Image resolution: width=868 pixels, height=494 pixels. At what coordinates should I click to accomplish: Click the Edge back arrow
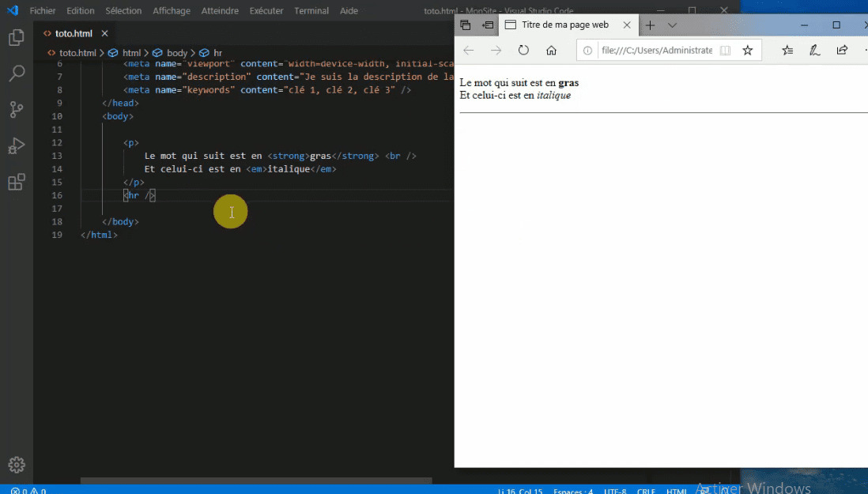(x=468, y=51)
